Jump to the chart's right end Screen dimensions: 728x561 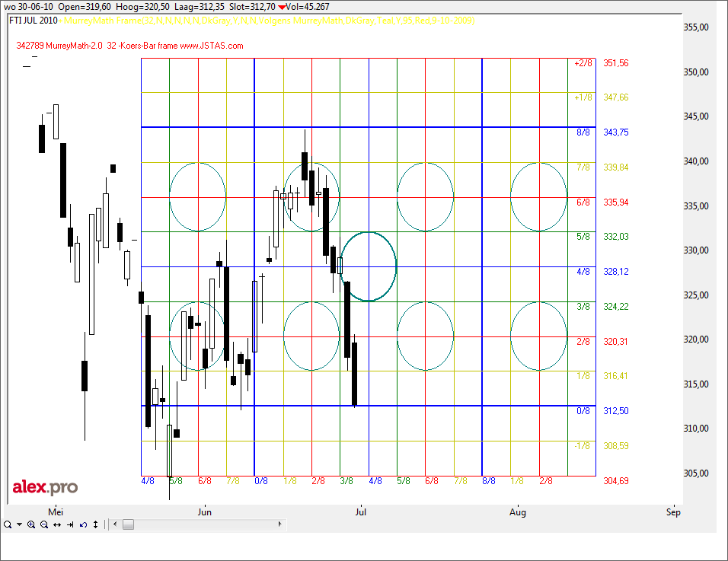tap(70, 524)
